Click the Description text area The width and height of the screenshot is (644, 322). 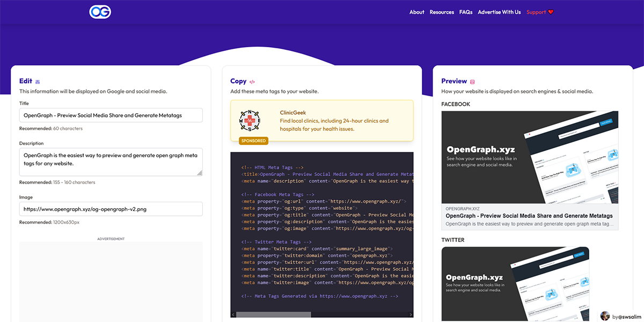tap(111, 162)
